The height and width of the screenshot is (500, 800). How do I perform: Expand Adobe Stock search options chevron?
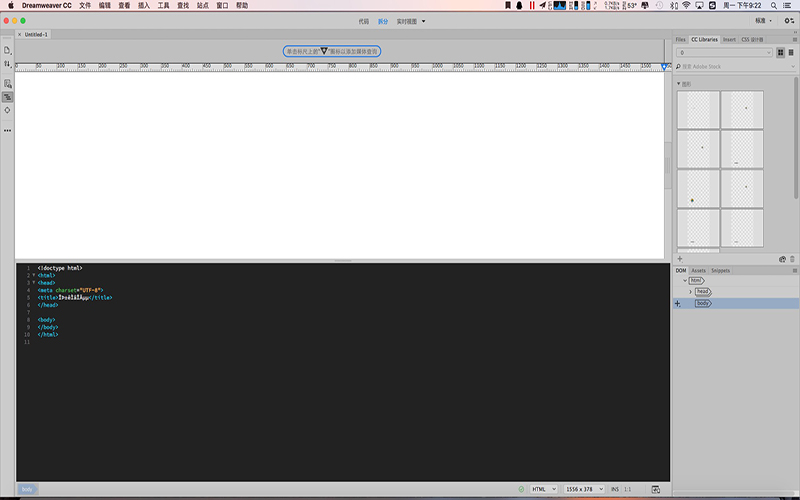(x=793, y=66)
